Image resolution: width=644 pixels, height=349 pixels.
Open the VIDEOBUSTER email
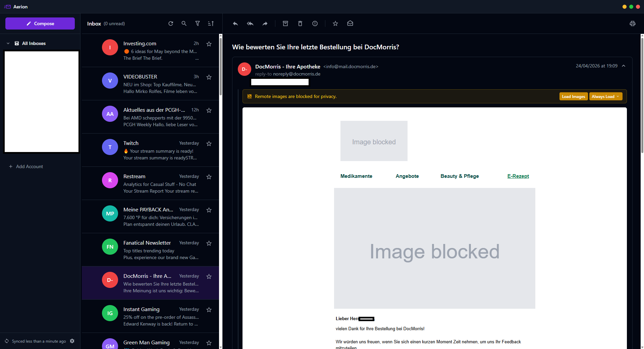[150, 84]
